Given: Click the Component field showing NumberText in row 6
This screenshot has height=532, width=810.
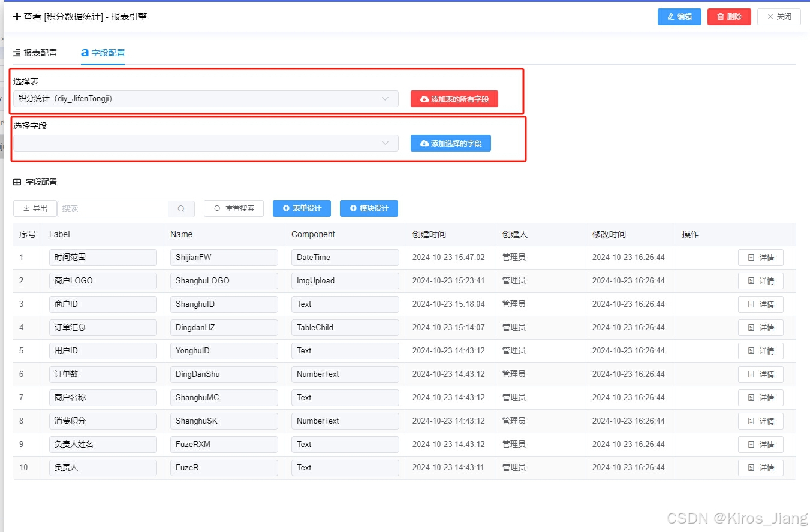Looking at the screenshot, I should coord(345,374).
